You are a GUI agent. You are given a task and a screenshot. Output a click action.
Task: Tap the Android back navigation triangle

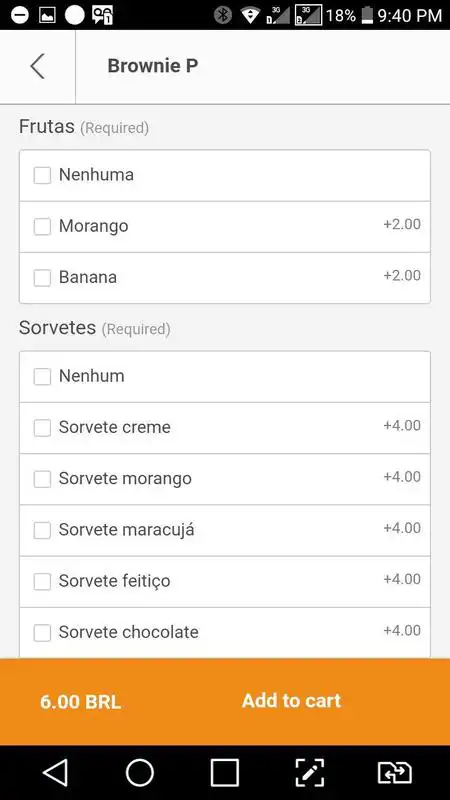tap(55, 773)
